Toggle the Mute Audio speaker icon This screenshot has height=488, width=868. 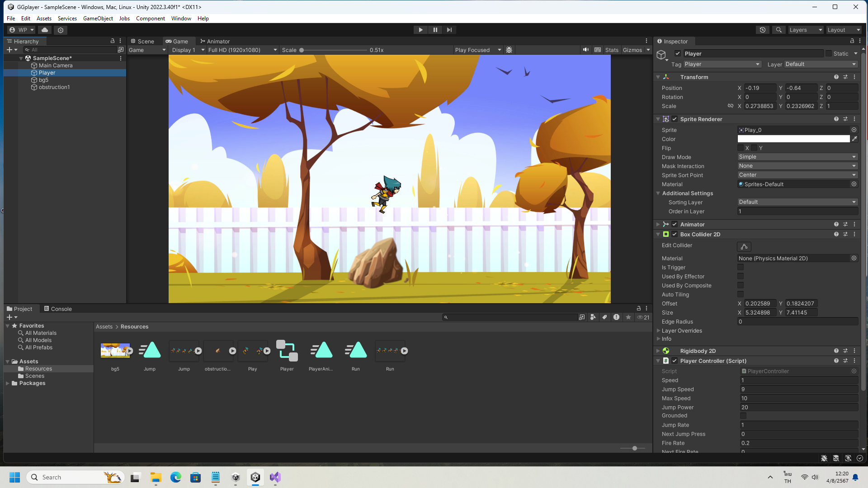pos(586,50)
